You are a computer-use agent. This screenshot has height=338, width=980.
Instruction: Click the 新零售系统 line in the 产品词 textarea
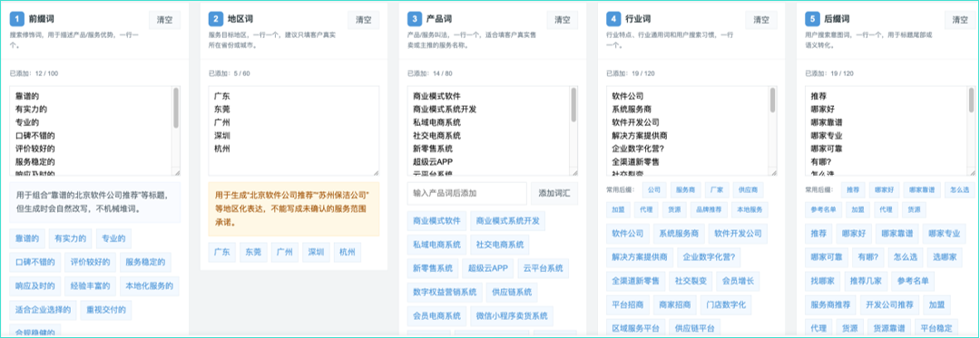tap(433, 149)
